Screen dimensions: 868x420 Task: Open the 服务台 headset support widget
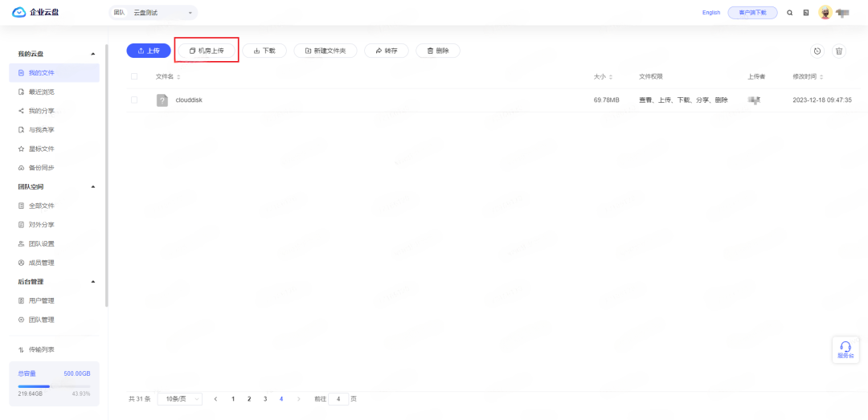(x=845, y=349)
